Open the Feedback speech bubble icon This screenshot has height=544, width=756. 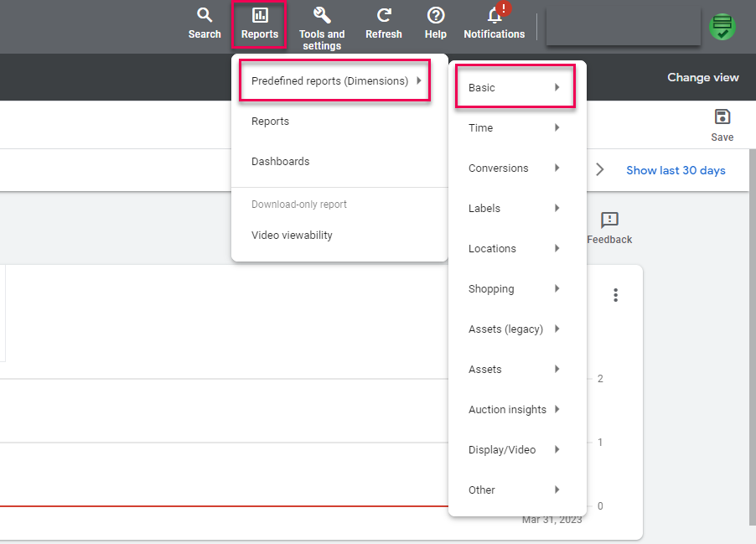coord(609,220)
